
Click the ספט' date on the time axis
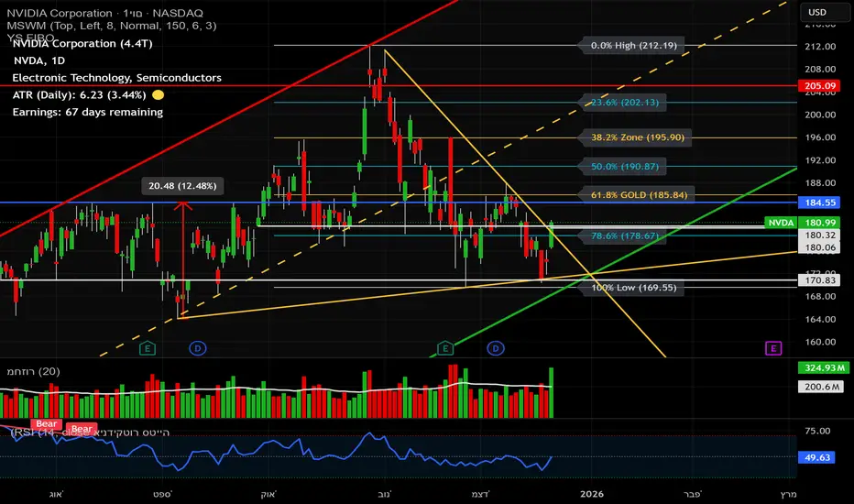tap(162, 494)
